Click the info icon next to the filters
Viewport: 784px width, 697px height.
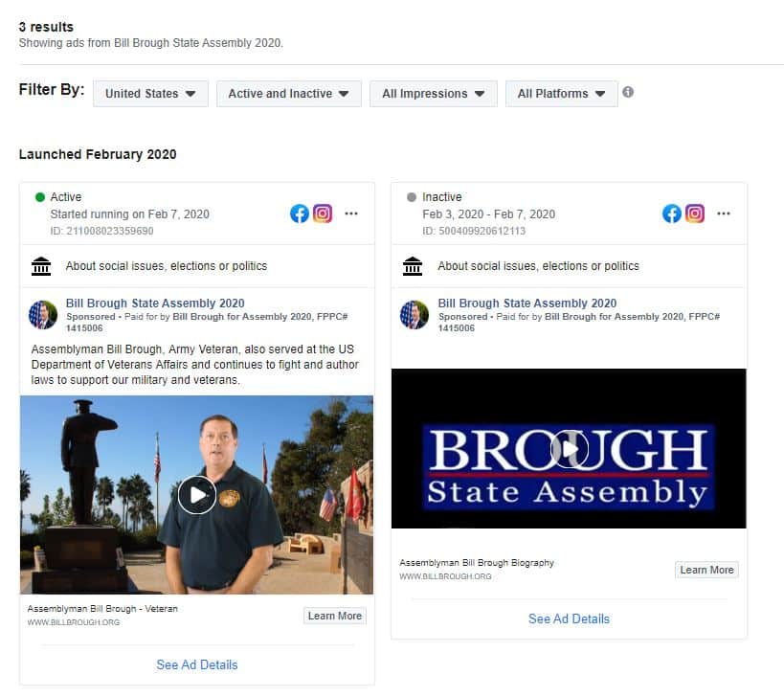pyautogui.click(x=628, y=93)
